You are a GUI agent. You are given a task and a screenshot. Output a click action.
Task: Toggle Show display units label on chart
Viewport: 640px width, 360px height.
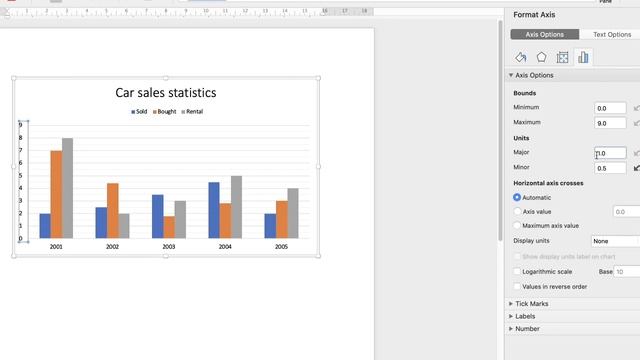coord(517,256)
